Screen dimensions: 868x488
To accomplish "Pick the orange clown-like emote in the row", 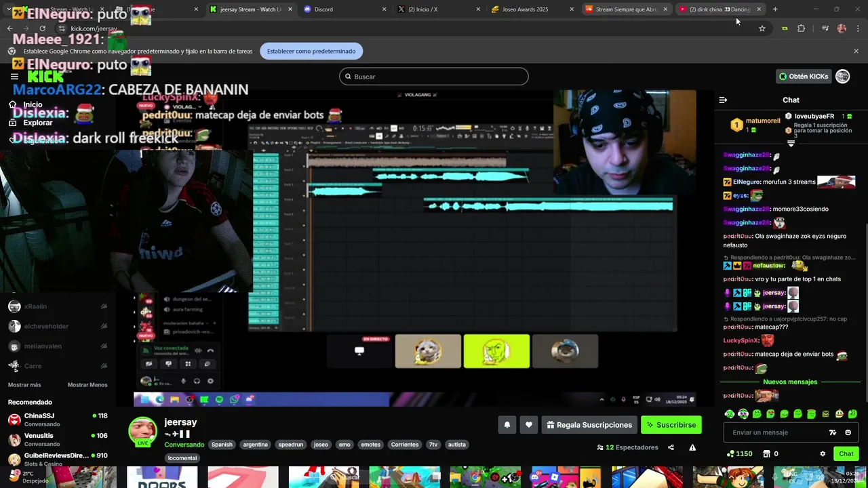I will tap(839, 414).
